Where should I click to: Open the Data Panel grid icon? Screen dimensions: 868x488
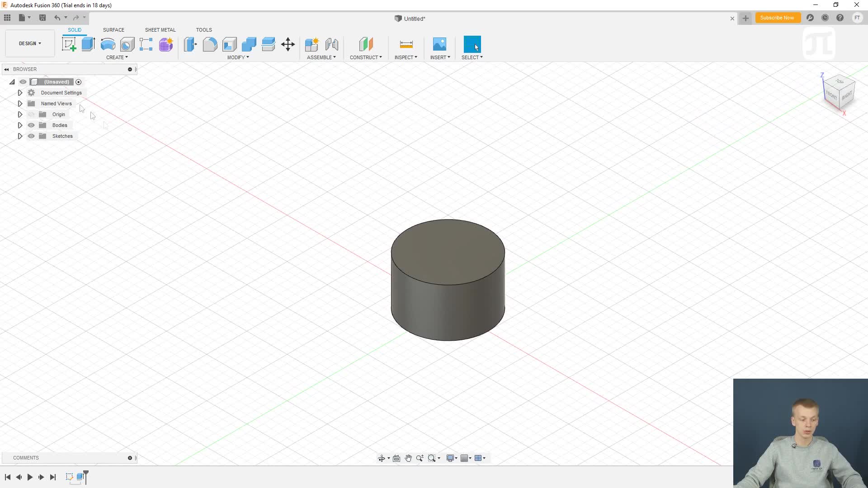point(7,18)
